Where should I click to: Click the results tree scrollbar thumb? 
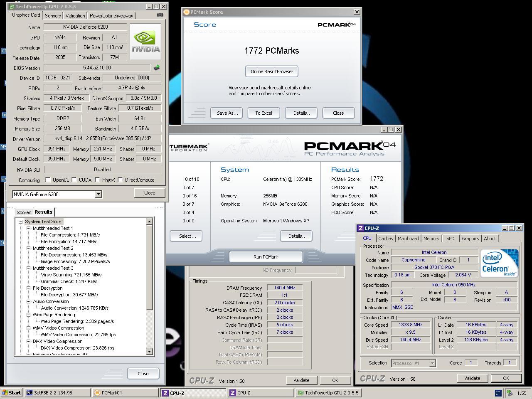coord(150,268)
